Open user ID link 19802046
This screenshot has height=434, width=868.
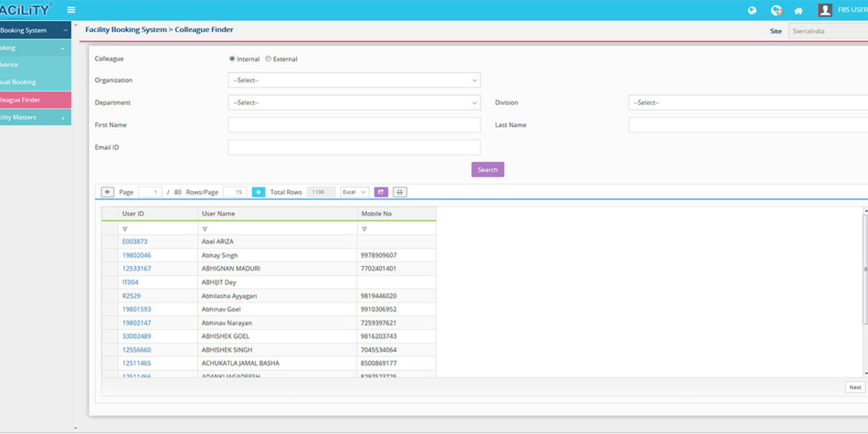point(137,255)
